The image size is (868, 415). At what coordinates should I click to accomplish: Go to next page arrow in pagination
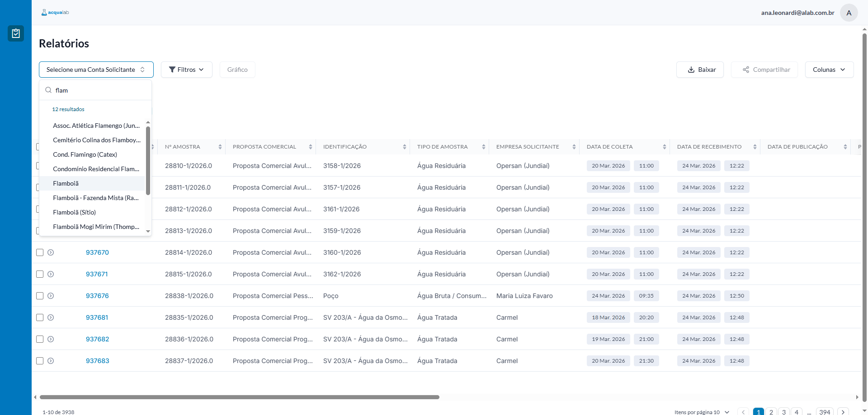(x=843, y=412)
